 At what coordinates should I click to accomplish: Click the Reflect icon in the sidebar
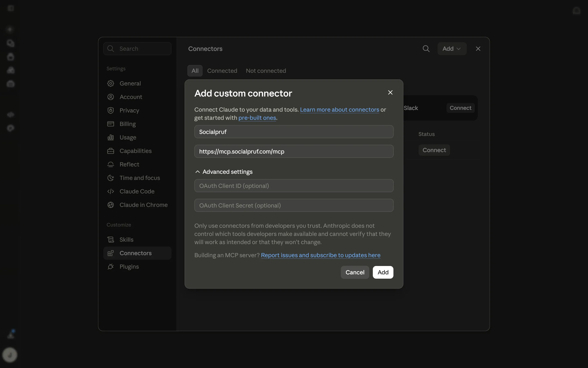click(110, 165)
